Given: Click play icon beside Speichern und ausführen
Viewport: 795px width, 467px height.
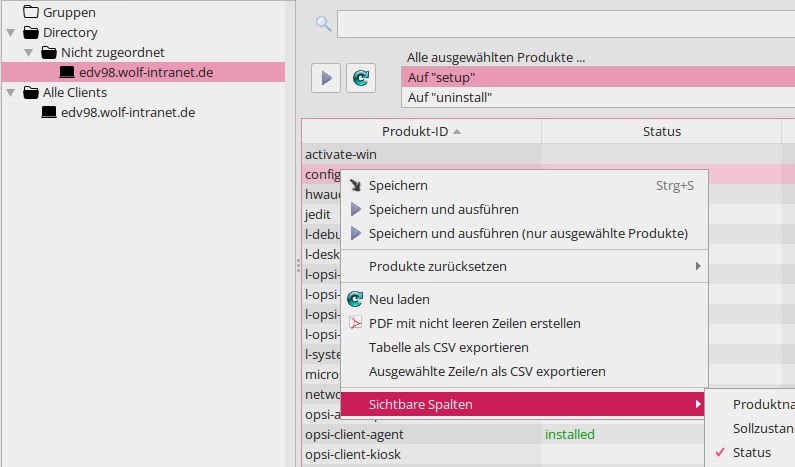Looking at the screenshot, I should 356,209.
